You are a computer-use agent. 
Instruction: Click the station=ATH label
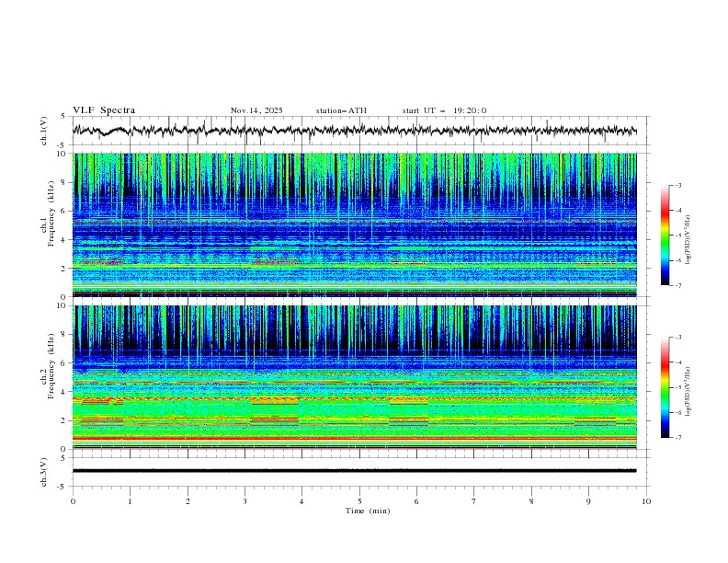coord(341,110)
